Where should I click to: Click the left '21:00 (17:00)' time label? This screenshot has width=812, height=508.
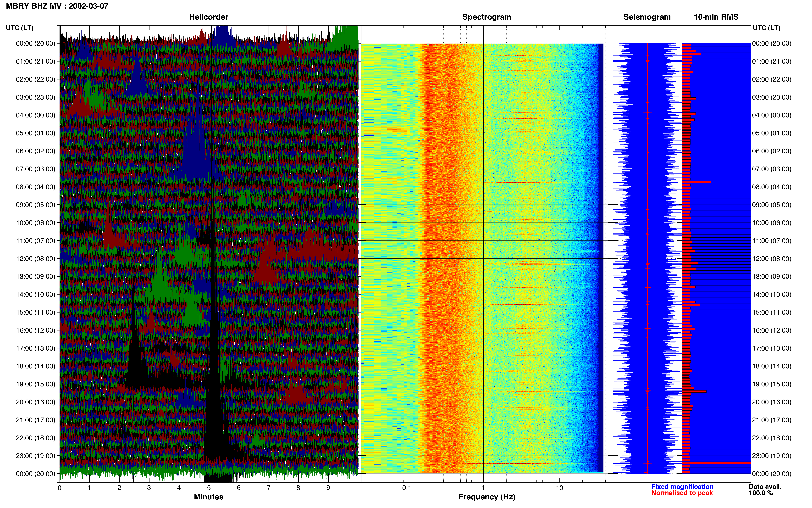tap(36, 420)
